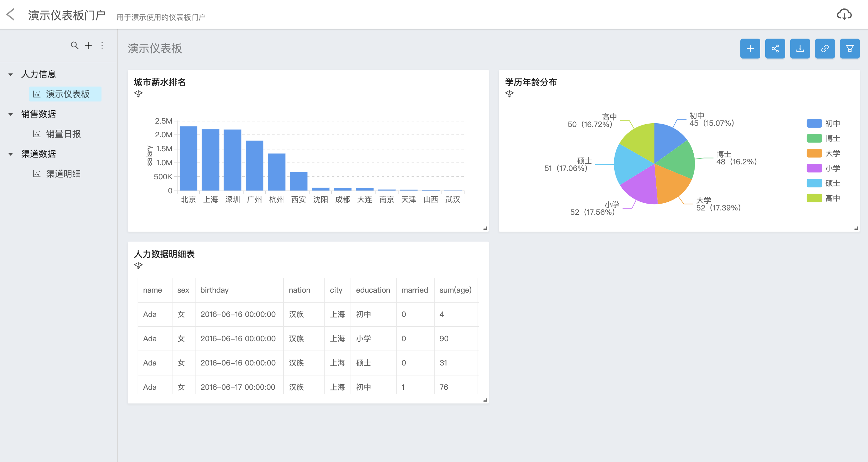Screen dimensions: 868x462
Task: Toggle 高中 legend swatch in pie chart
Action: [814, 198]
